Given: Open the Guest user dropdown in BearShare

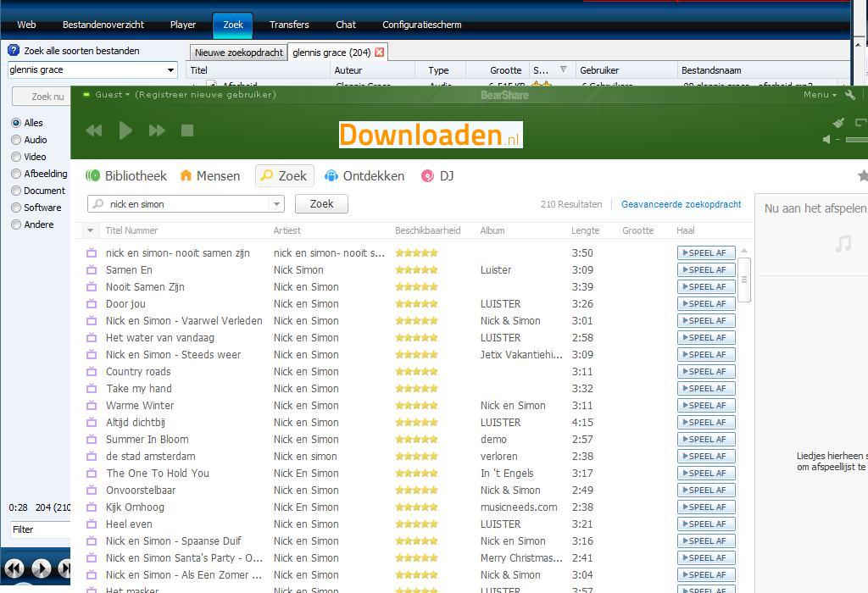Looking at the screenshot, I should [113, 95].
